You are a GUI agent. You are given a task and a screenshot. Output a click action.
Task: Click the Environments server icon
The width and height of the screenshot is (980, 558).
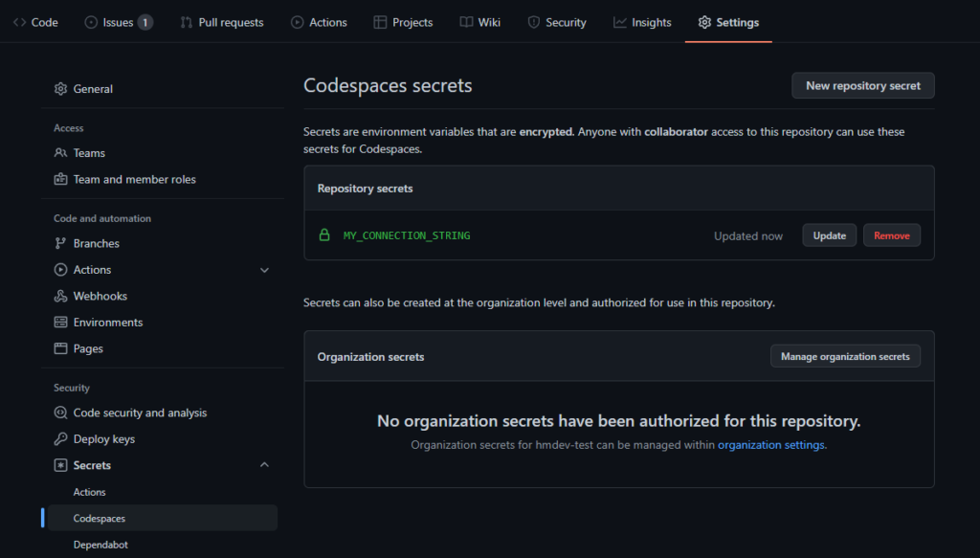[60, 323]
